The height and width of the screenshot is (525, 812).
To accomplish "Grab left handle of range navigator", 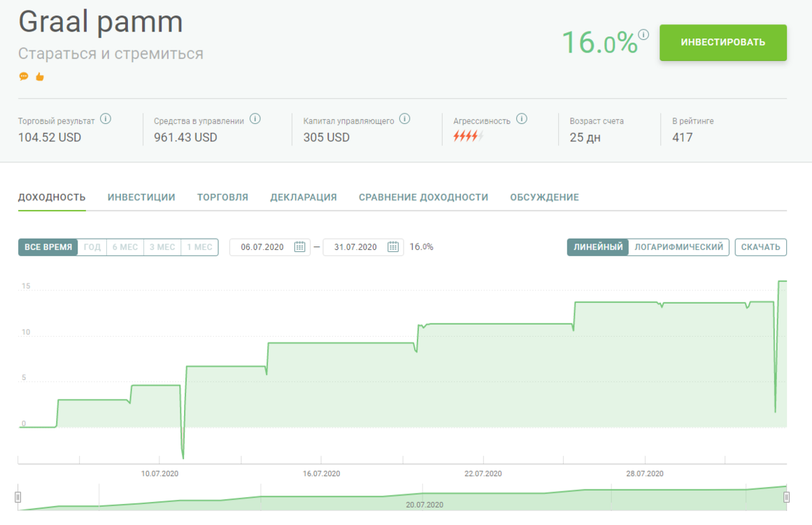I will tap(17, 498).
